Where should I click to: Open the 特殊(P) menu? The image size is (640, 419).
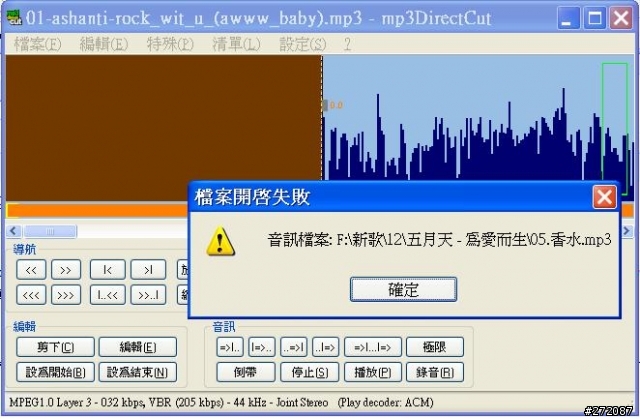click(170, 44)
